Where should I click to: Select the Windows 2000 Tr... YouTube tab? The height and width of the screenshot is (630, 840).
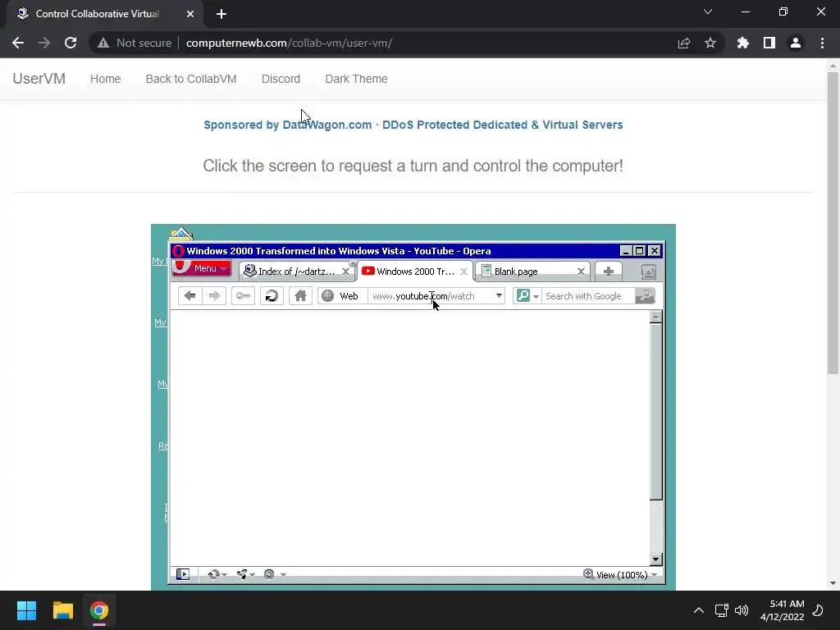click(x=409, y=272)
